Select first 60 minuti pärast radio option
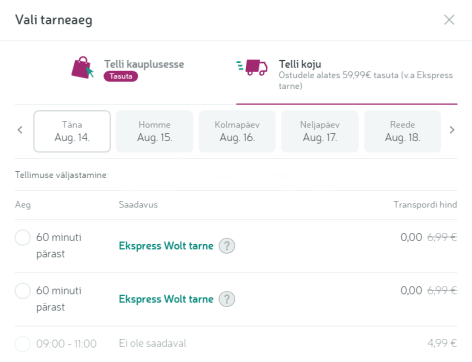The image size is (472, 362). click(x=23, y=238)
